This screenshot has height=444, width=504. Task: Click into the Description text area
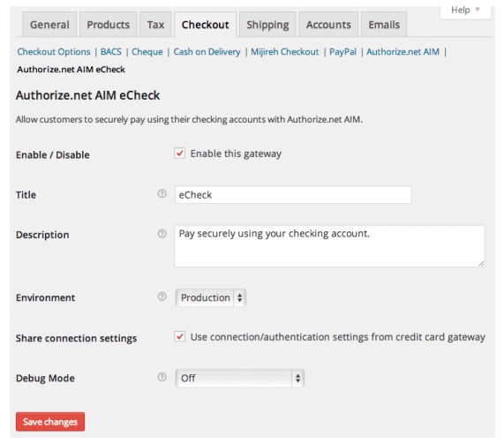329,246
